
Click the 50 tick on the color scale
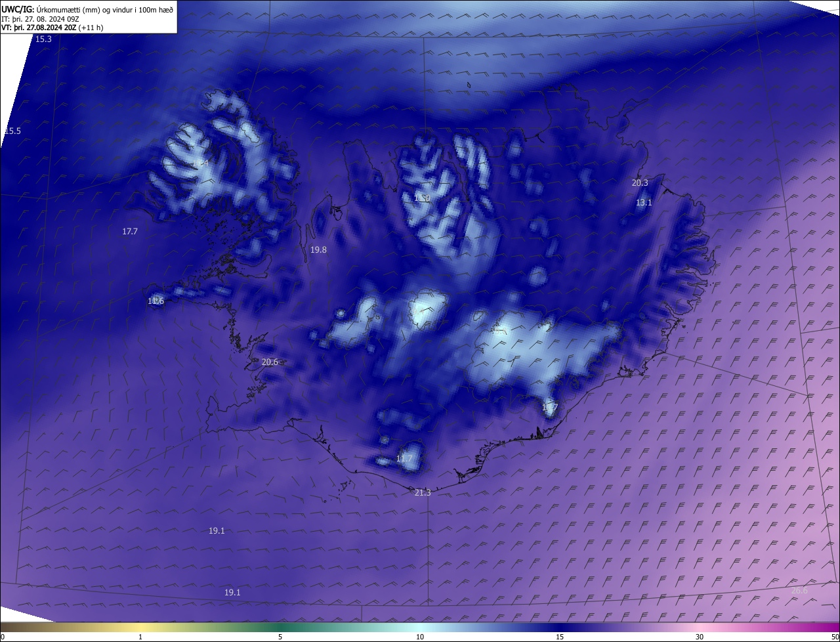point(835,637)
